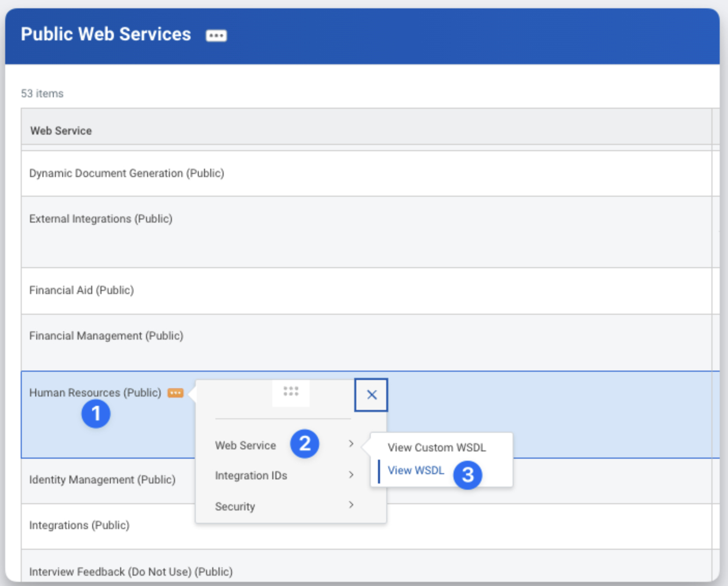This screenshot has width=728, height=586.
Task: Choose View WSDL from the submenu
Action: [416, 470]
